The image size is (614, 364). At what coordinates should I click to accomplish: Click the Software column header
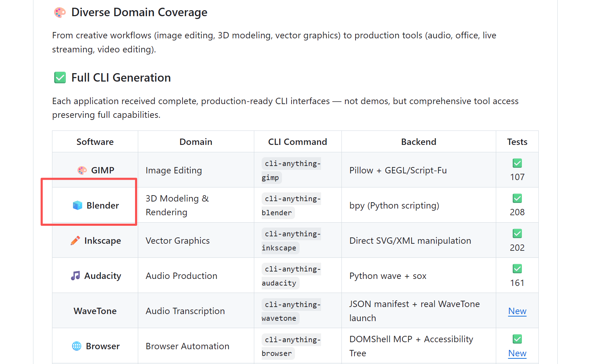(x=95, y=142)
